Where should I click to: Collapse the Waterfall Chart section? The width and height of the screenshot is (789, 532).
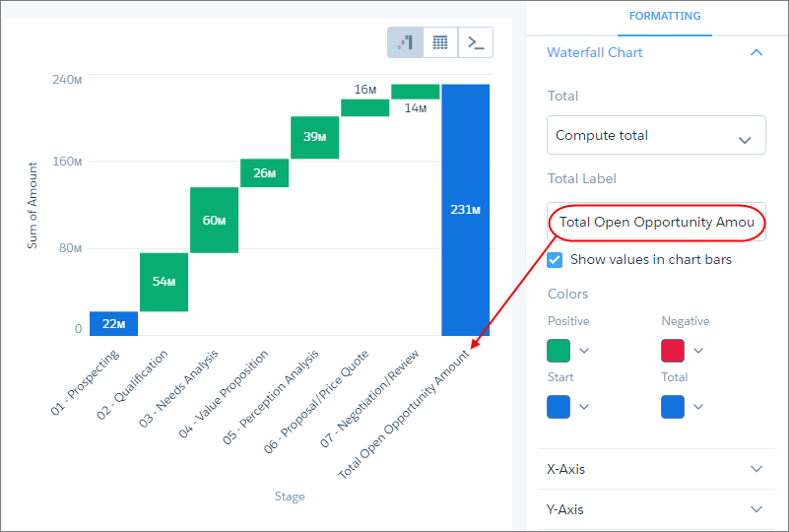click(x=756, y=53)
